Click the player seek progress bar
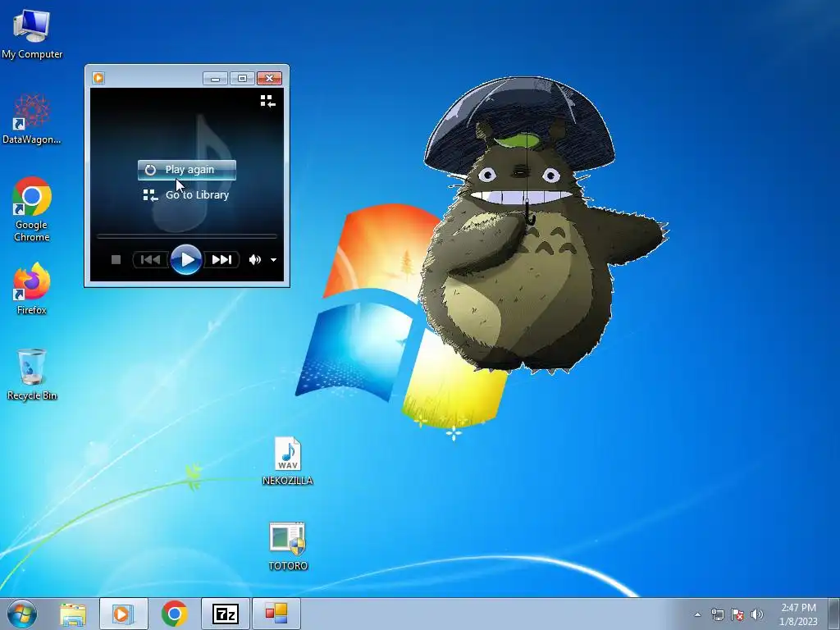The image size is (840, 630). click(x=186, y=235)
